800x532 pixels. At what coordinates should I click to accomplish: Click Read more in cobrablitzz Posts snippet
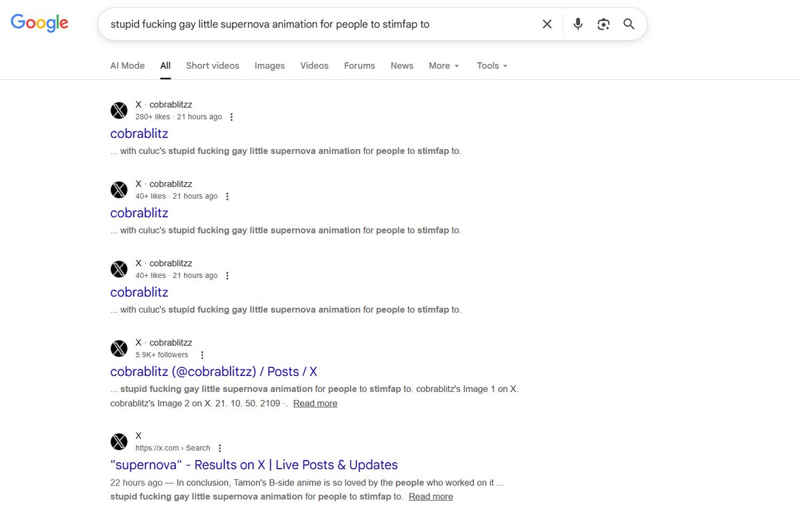click(x=315, y=403)
